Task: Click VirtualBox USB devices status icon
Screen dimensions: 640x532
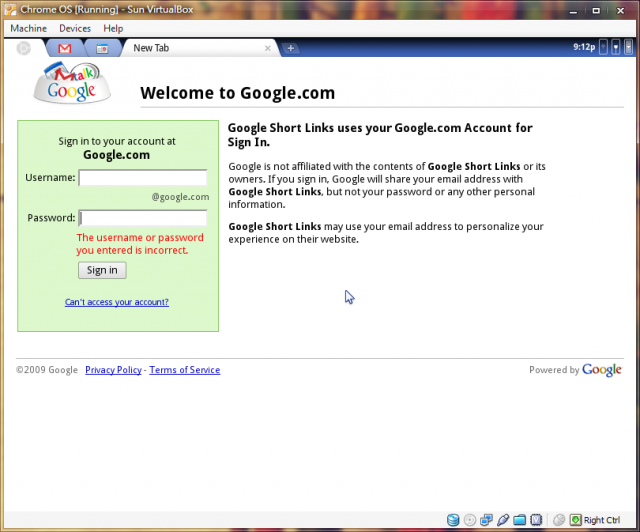Action: pos(503,520)
